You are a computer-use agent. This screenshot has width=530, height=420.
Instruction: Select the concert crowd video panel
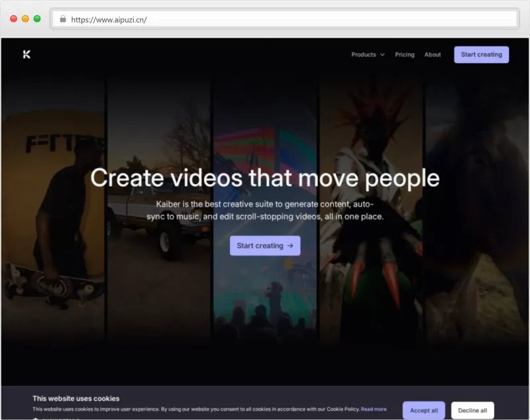click(x=266, y=209)
